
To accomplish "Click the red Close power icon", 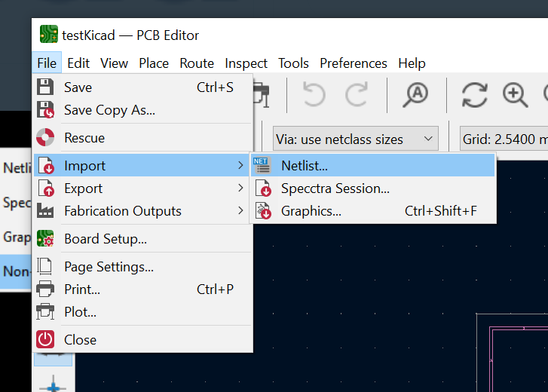I will point(45,339).
